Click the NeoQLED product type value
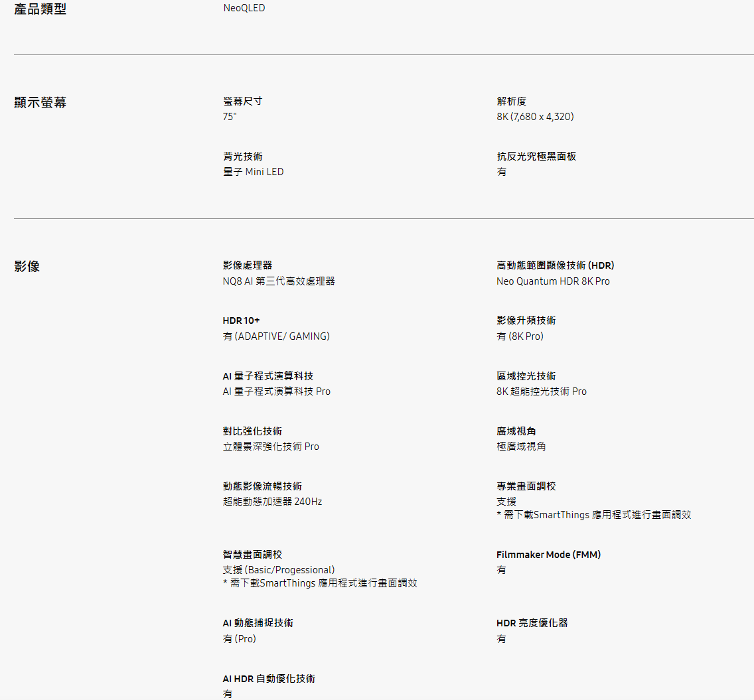The image size is (754, 700). point(244,8)
